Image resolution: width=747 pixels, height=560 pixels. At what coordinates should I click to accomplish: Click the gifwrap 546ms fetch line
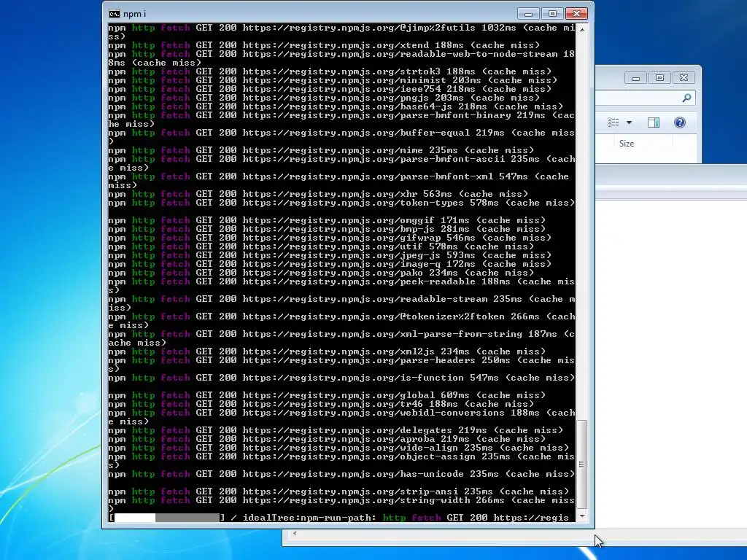[x=330, y=238]
